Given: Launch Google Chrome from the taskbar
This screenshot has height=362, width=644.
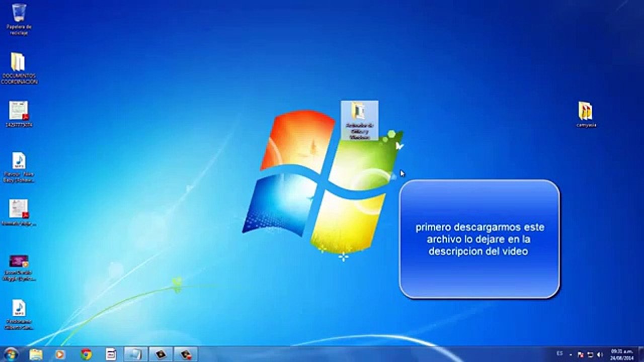Looking at the screenshot, I should tap(86, 354).
